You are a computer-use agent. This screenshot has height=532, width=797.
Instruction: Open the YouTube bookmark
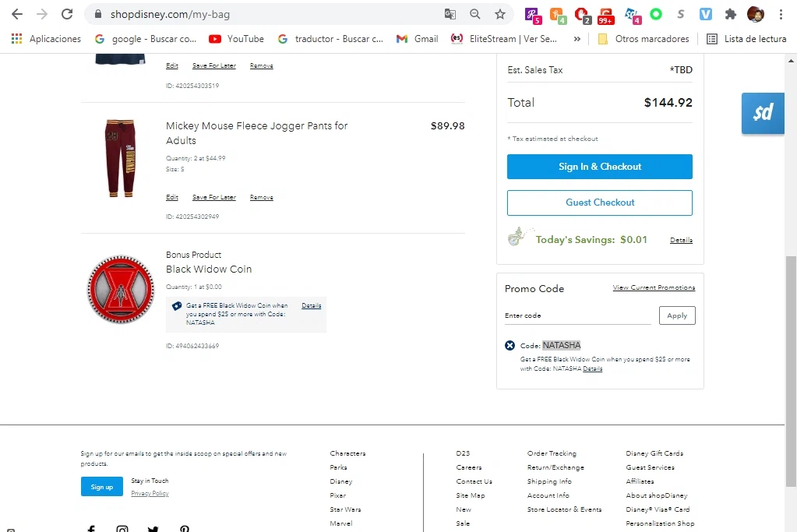(x=236, y=39)
